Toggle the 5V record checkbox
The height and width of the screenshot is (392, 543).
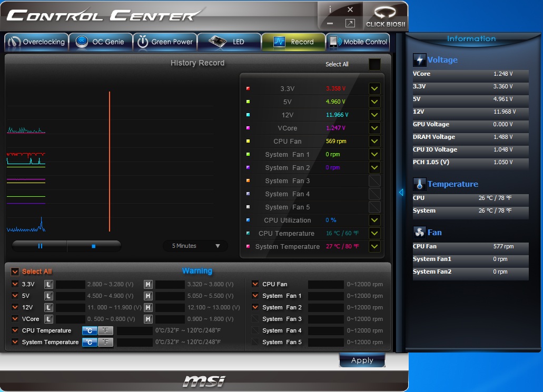pos(374,102)
